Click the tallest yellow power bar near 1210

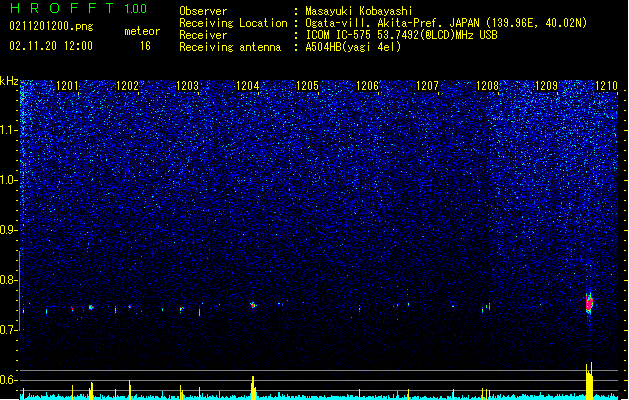589,381
